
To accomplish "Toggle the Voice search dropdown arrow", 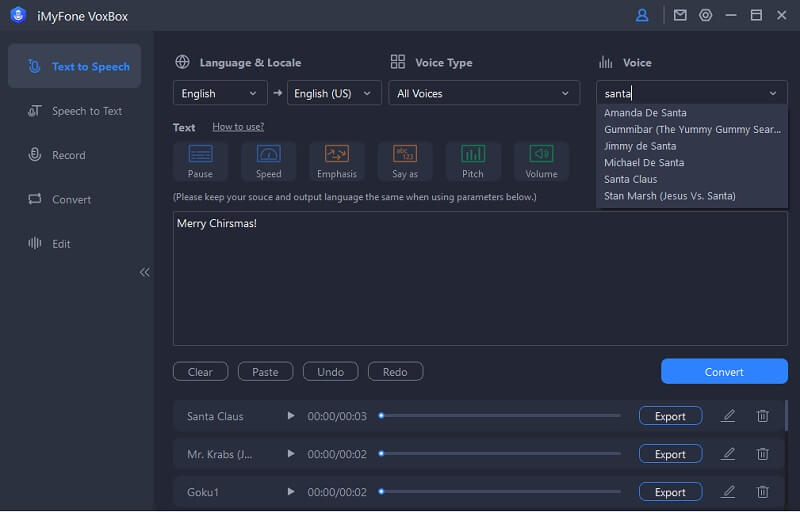I will pos(773,93).
